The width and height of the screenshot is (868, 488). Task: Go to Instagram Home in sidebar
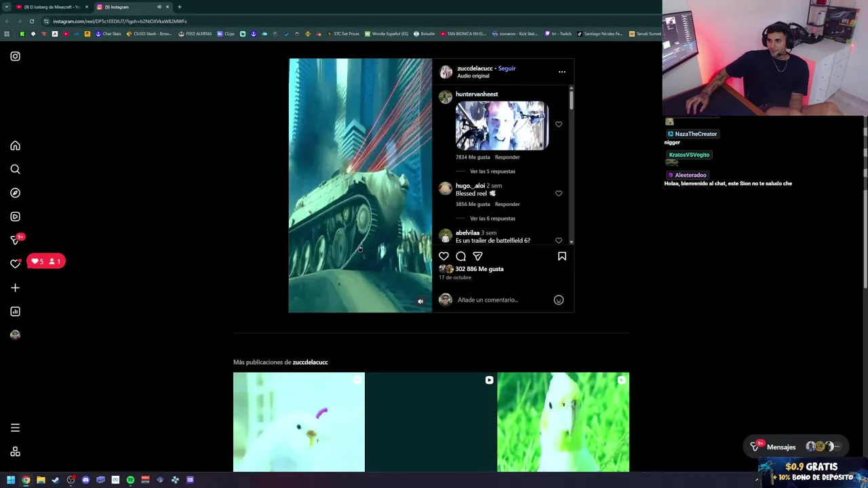(x=15, y=146)
